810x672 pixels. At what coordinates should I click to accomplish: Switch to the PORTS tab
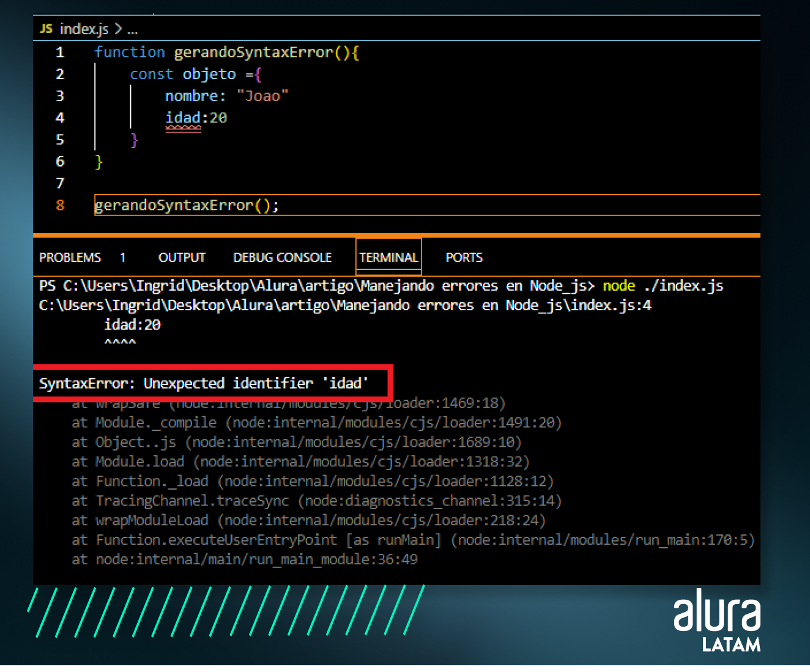click(464, 258)
